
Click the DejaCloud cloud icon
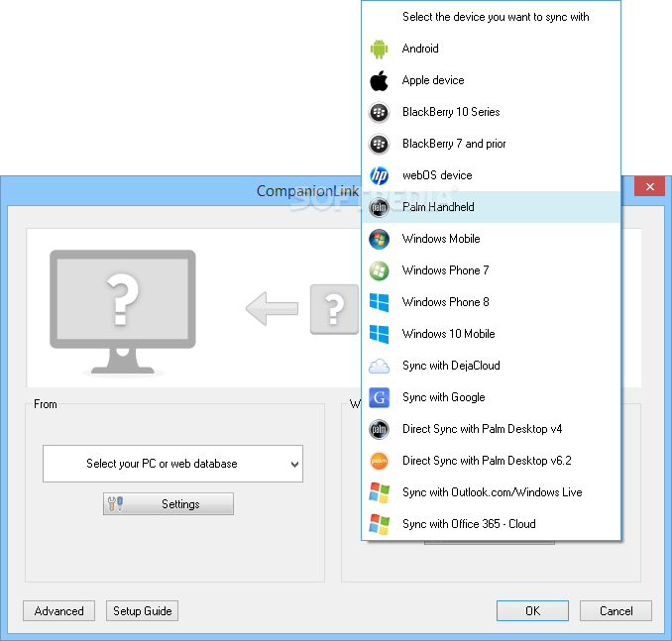tap(379, 367)
